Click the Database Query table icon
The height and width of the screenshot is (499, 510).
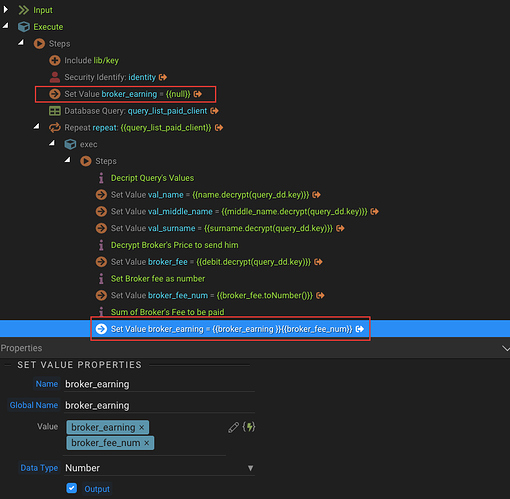(x=55, y=111)
